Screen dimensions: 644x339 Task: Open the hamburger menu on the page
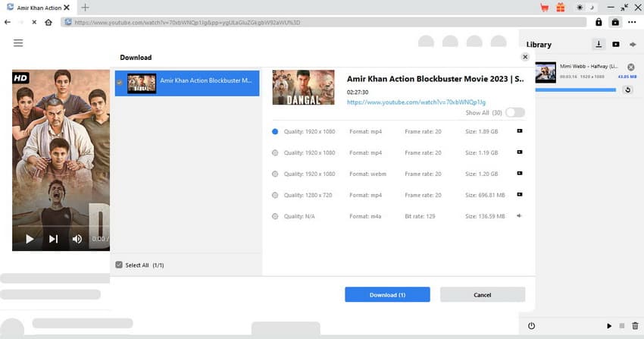click(x=18, y=43)
